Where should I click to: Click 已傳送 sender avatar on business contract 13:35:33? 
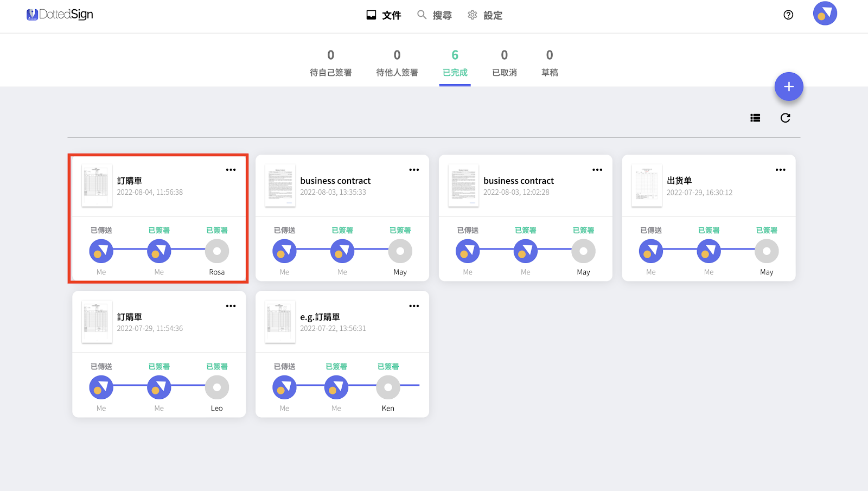tap(284, 251)
